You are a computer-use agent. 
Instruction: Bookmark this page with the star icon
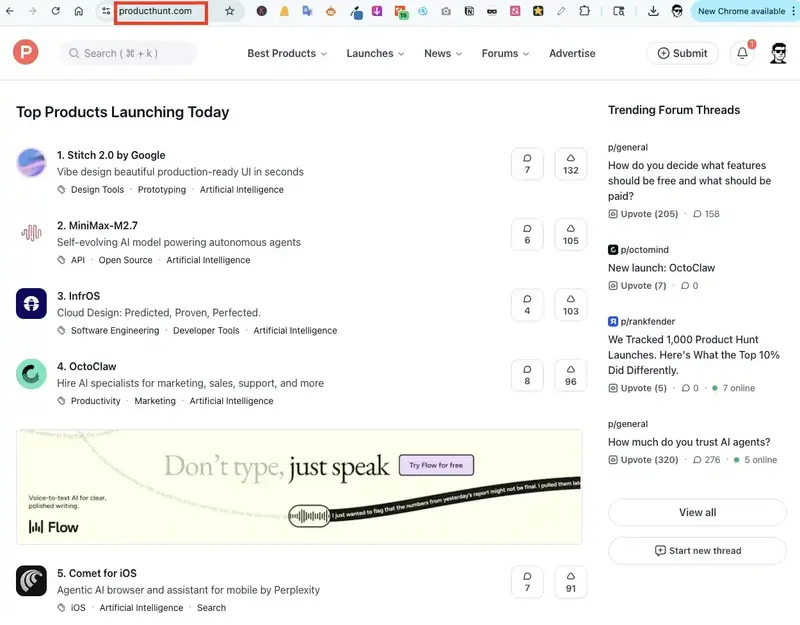pos(230,11)
